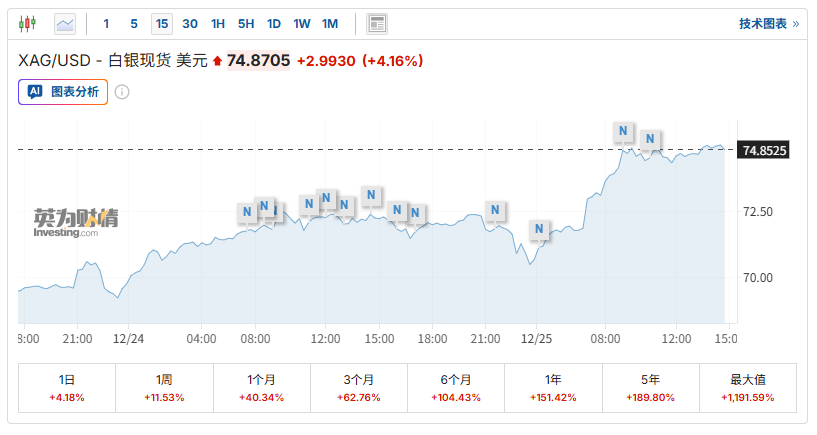Image resolution: width=817 pixels, height=435 pixels.
Task: Select the 15 minute interval
Action: click(161, 23)
